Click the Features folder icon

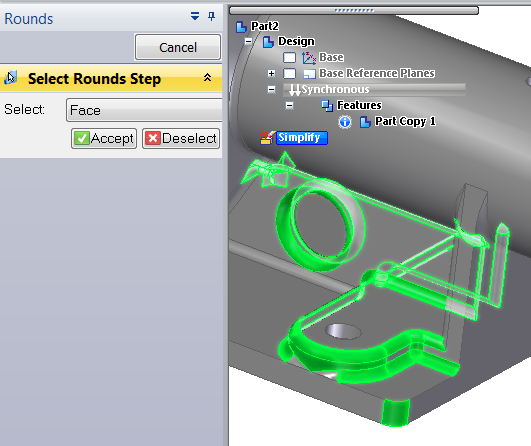tap(327, 106)
